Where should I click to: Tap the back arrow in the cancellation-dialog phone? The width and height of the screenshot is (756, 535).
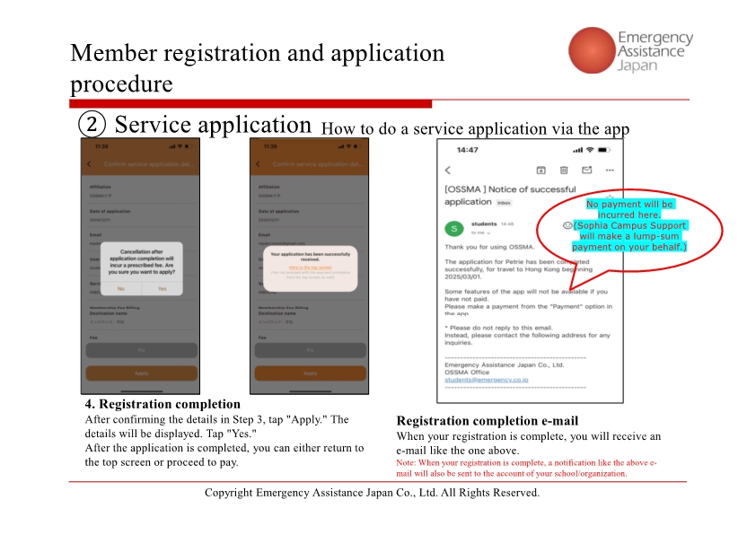pos(89,164)
